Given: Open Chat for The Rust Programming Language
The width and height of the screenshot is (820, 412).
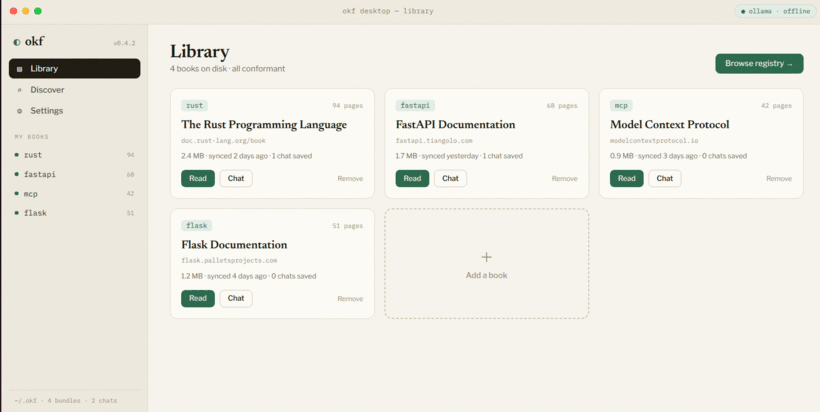Looking at the screenshot, I should [x=236, y=178].
